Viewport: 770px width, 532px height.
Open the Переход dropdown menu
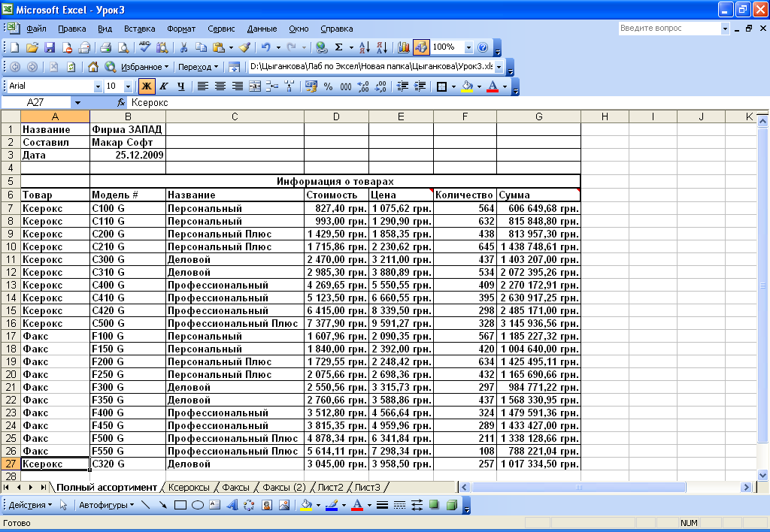[x=198, y=67]
